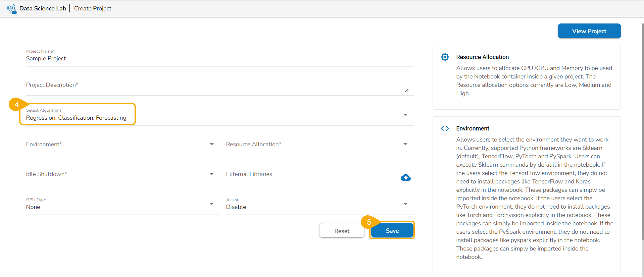Click the Resource Allocation chip icon
644x277 pixels.
[x=445, y=57]
